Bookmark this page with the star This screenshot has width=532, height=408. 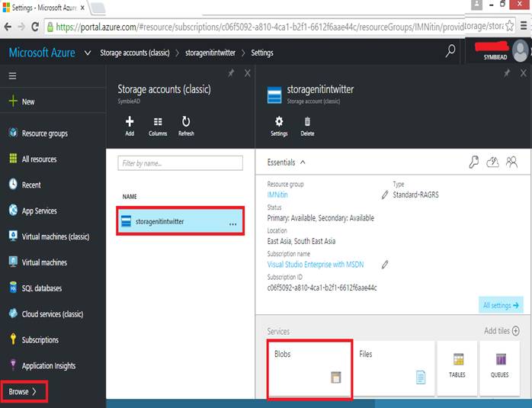pos(509,26)
